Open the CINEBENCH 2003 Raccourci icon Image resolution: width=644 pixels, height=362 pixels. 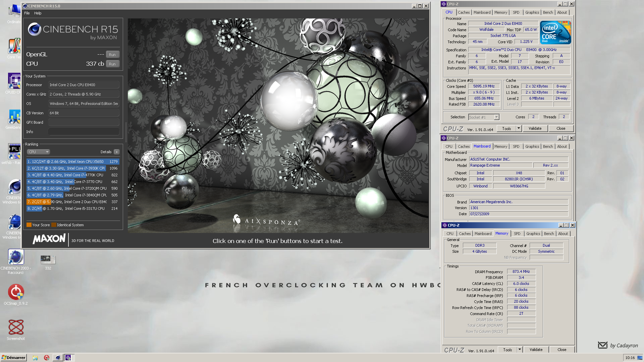coord(16,262)
